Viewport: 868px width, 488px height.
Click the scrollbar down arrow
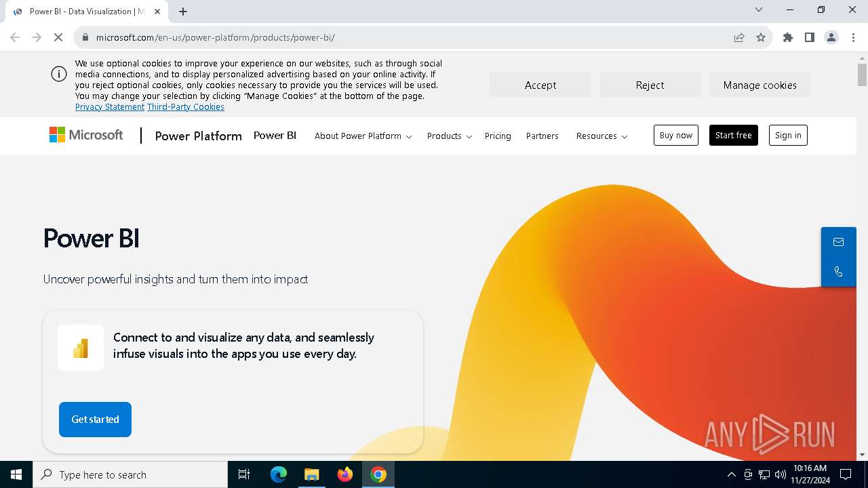click(x=862, y=455)
